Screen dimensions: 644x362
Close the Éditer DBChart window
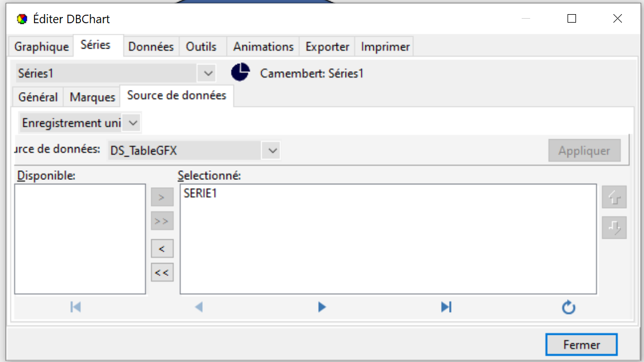[x=617, y=19]
